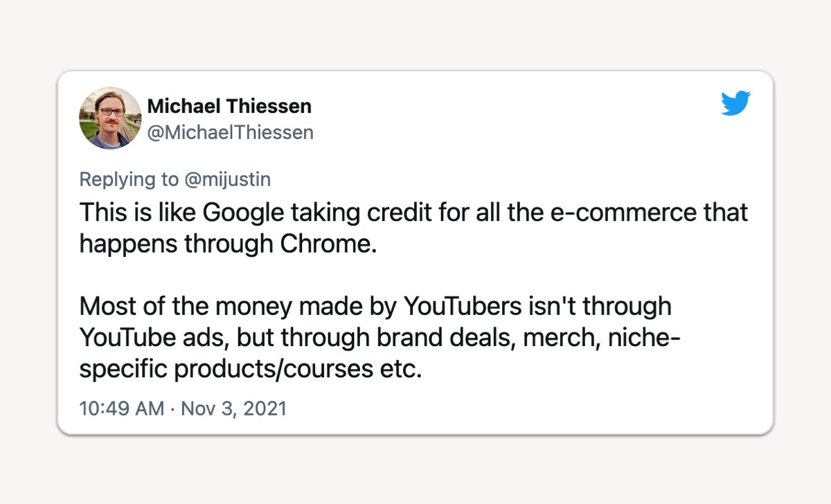Click the "Replying to" label
Viewport: 831px width, 504px height.
pyautogui.click(x=129, y=179)
